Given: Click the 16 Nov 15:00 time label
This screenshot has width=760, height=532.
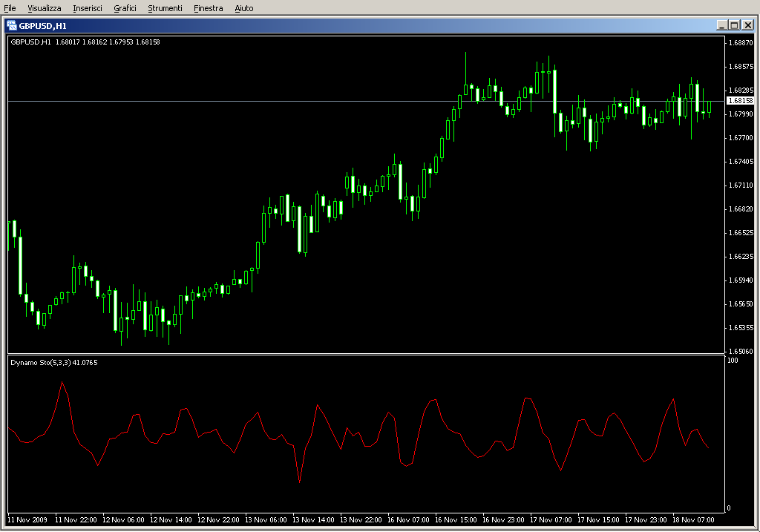Looking at the screenshot, I should 456,520.
